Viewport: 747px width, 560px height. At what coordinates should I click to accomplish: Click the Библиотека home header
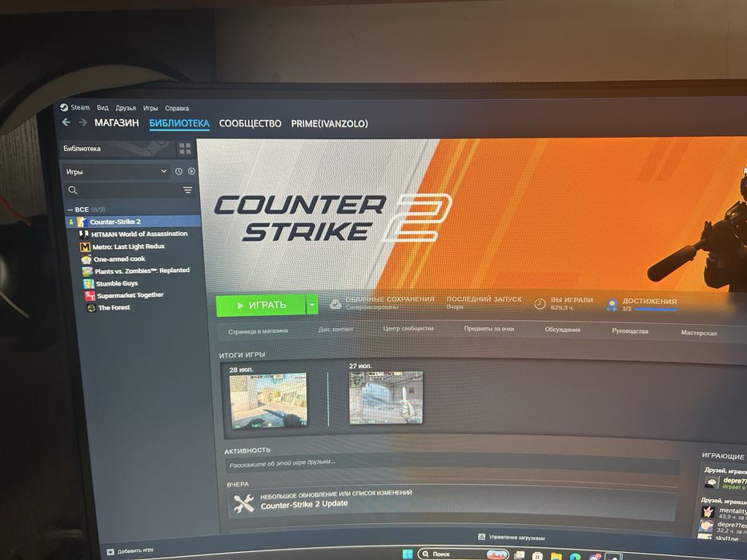pyautogui.click(x=117, y=149)
